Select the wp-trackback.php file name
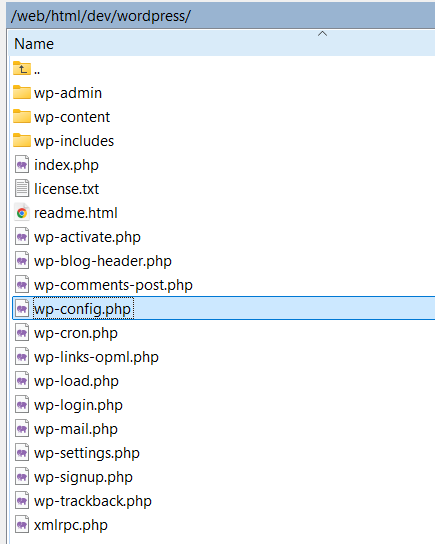This screenshot has height=544, width=435. (x=93, y=501)
